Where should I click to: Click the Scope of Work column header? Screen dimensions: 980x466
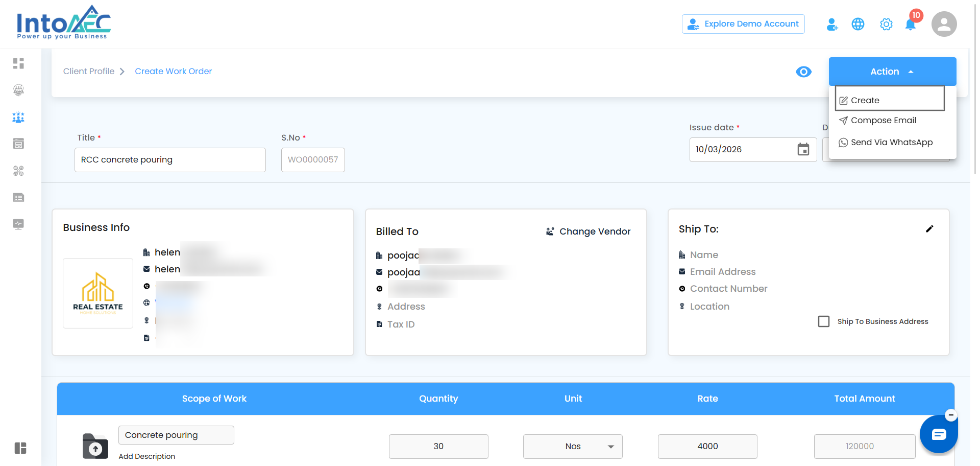214,399
